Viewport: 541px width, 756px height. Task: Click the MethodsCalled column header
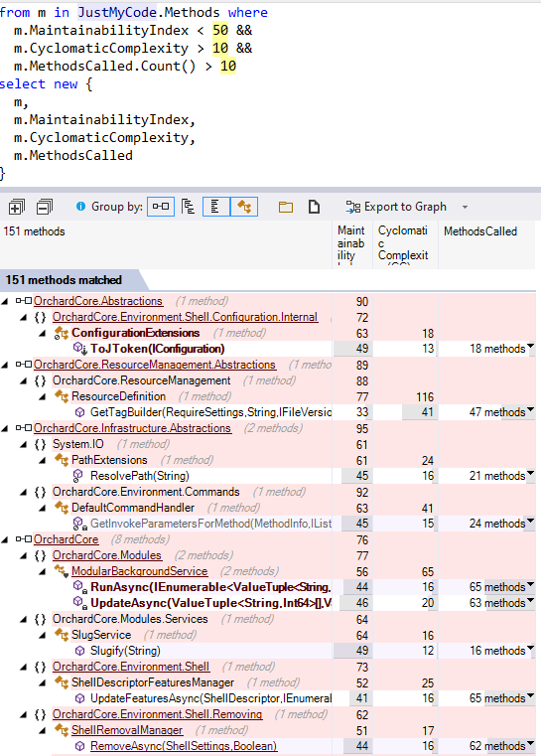[486, 244]
